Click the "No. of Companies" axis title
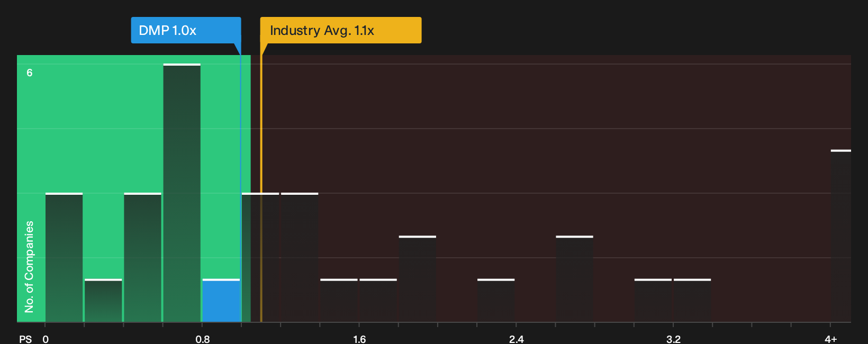The image size is (868, 344). (29, 267)
